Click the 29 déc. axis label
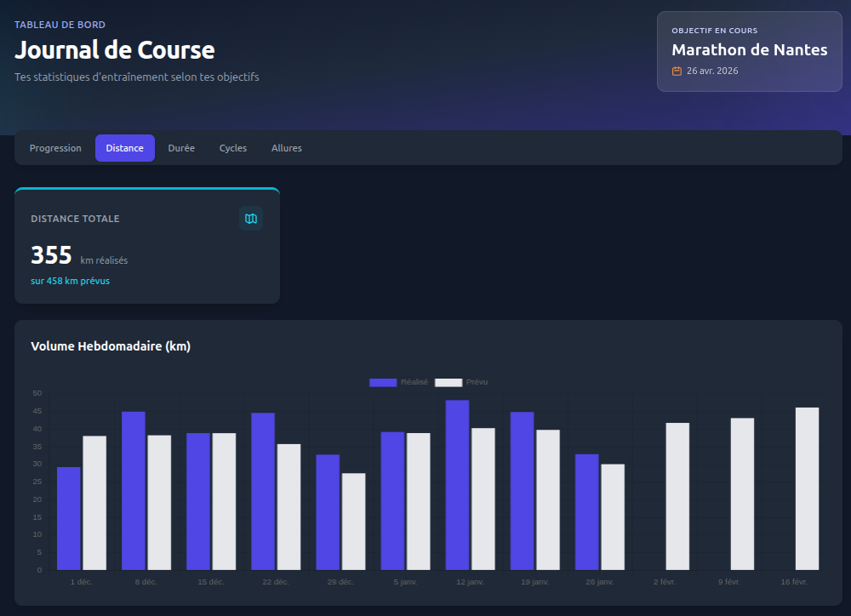 tap(340, 582)
